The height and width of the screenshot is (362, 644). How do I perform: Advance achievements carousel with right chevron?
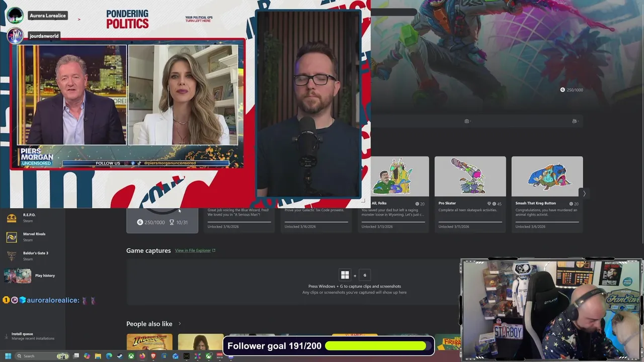tap(584, 194)
